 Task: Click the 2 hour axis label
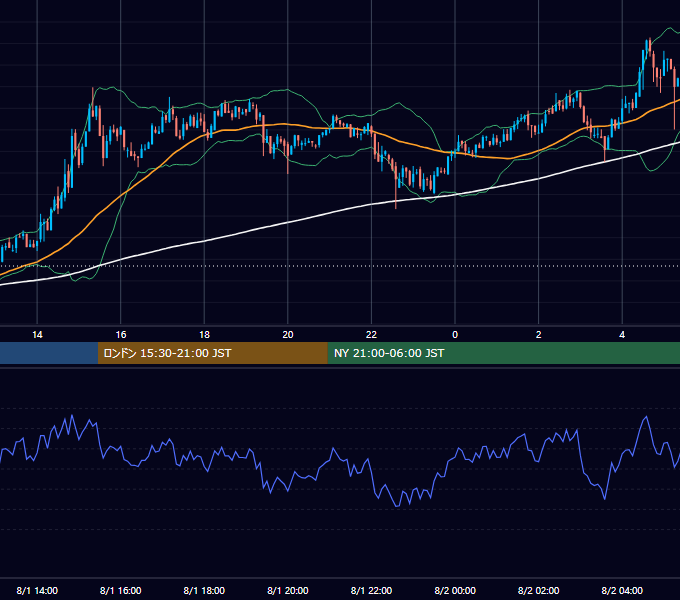(x=539, y=335)
